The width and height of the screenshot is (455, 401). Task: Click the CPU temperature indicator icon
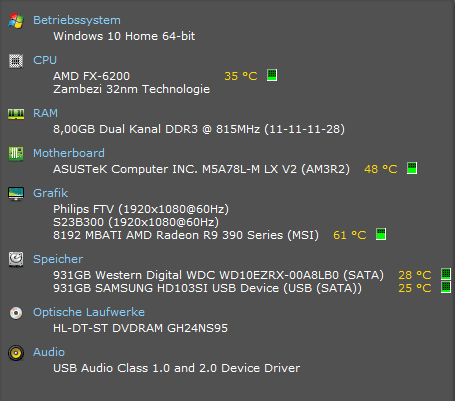click(x=272, y=75)
